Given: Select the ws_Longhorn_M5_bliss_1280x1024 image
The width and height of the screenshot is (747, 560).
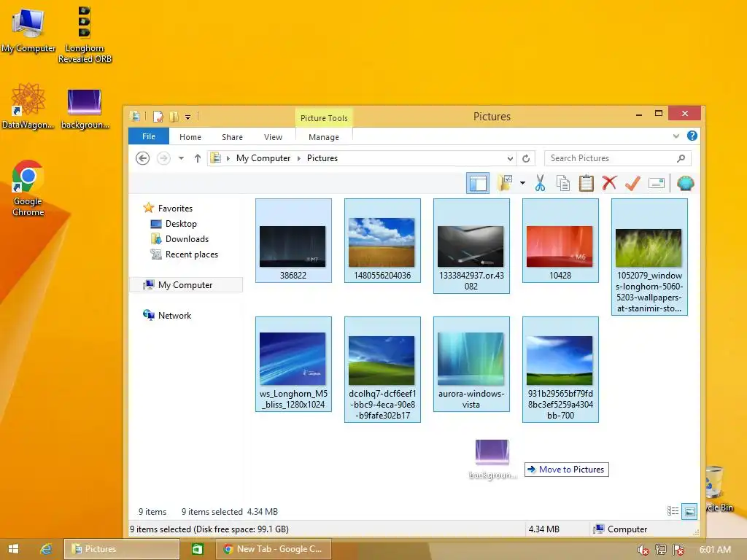Looking at the screenshot, I should tap(293, 364).
